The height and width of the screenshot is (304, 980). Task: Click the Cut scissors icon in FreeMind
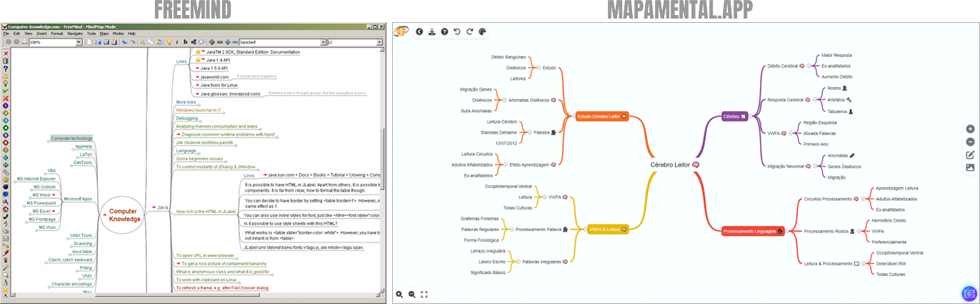(x=142, y=42)
